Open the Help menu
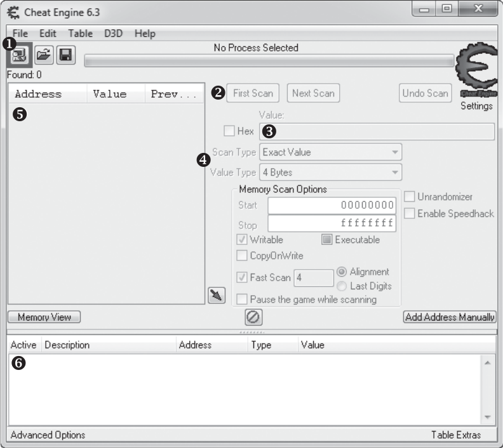The image size is (503, 448). (x=145, y=34)
